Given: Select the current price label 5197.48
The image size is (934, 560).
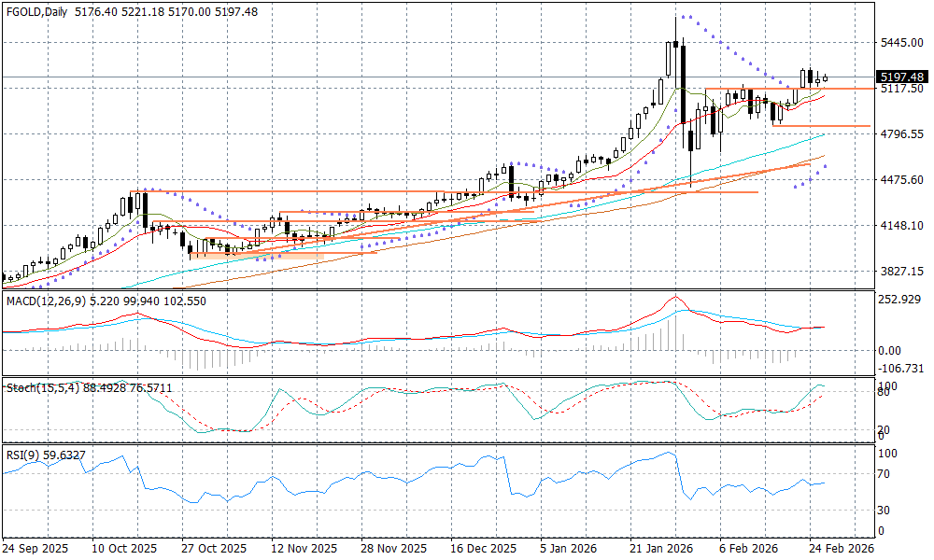Looking at the screenshot, I should 902,77.
